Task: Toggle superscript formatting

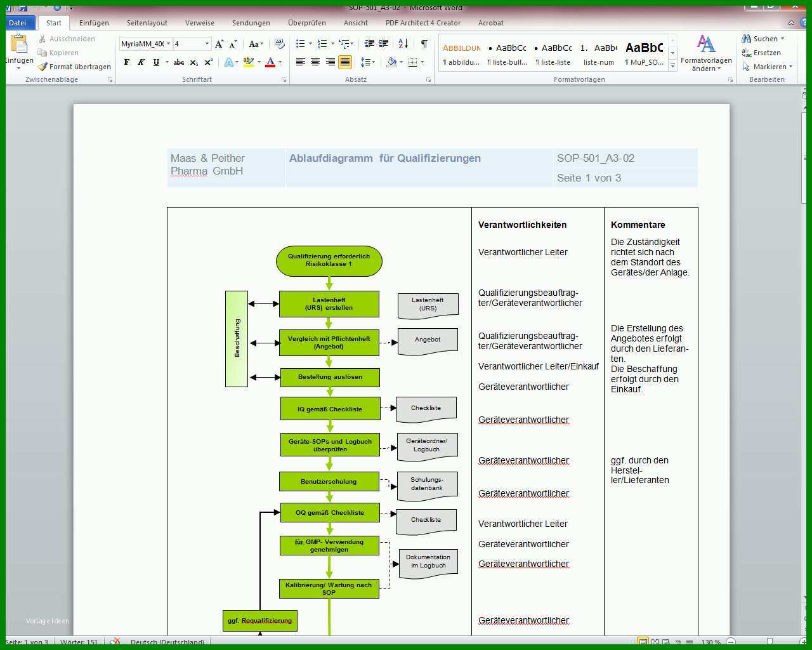Action: pyautogui.click(x=208, y=62)
